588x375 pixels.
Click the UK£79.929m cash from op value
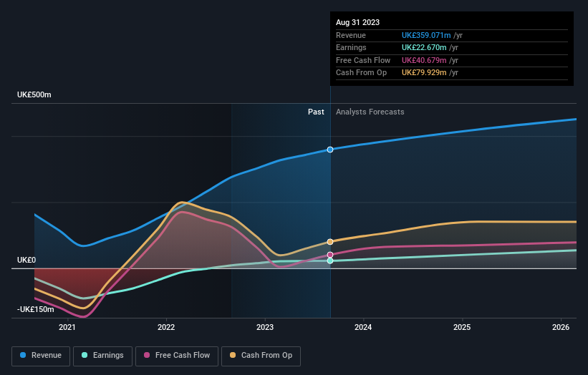pos(424,73)
